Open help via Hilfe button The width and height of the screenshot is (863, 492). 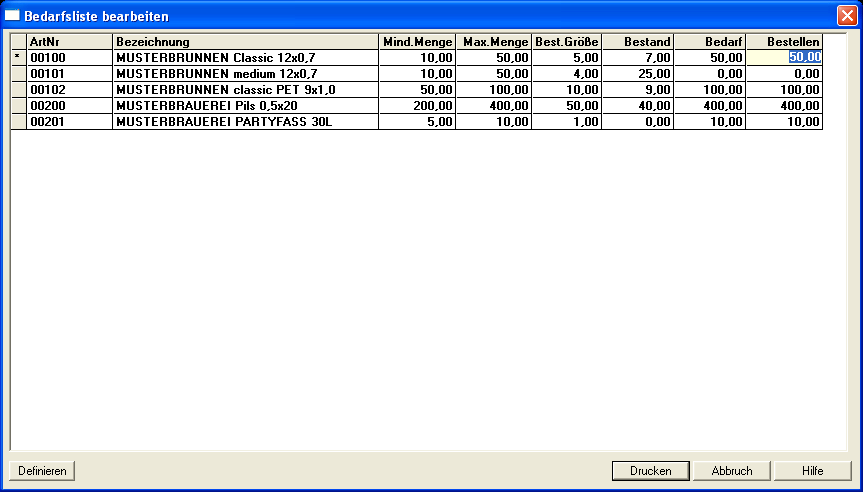(812, 471)
